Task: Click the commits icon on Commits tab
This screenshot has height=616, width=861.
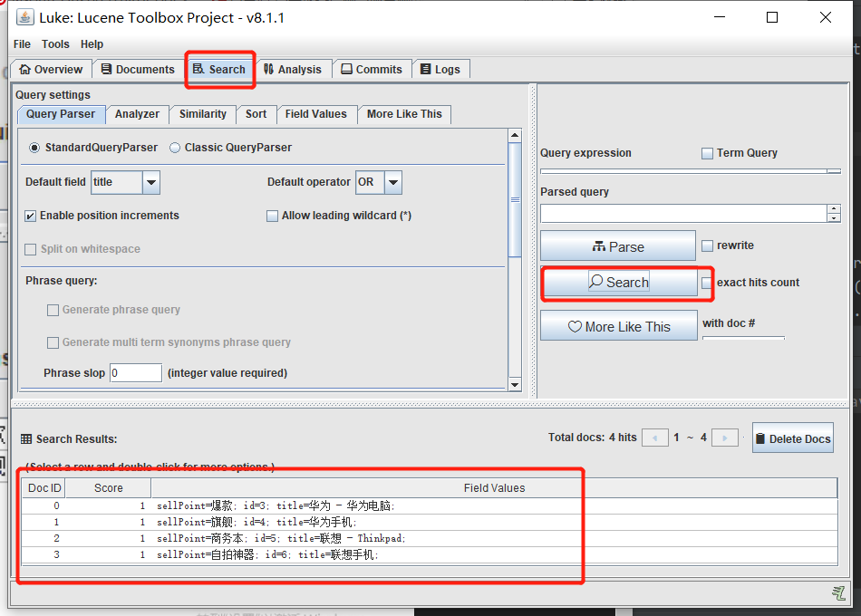Action: 346,69
